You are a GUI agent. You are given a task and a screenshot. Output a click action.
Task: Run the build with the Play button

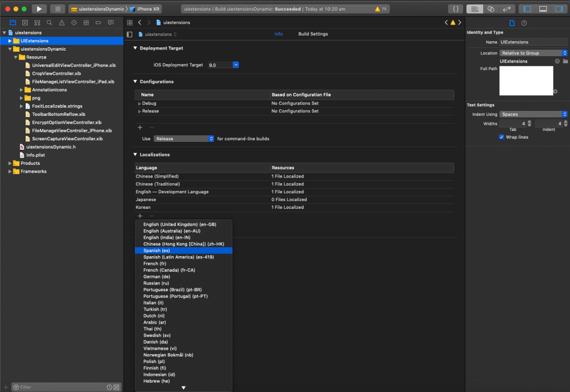pos(39,9)
